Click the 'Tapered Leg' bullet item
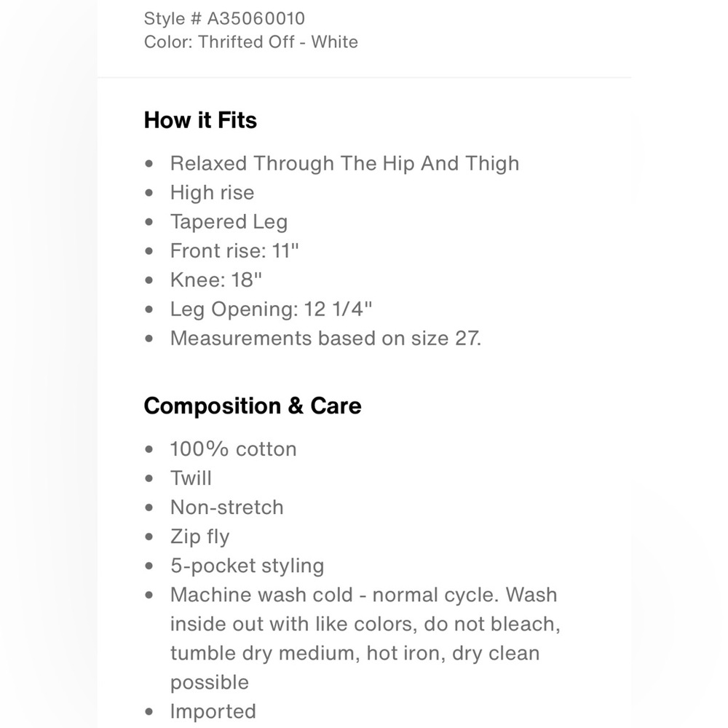Viewport: 728px width, 728px height. click(x=229, y=222)
